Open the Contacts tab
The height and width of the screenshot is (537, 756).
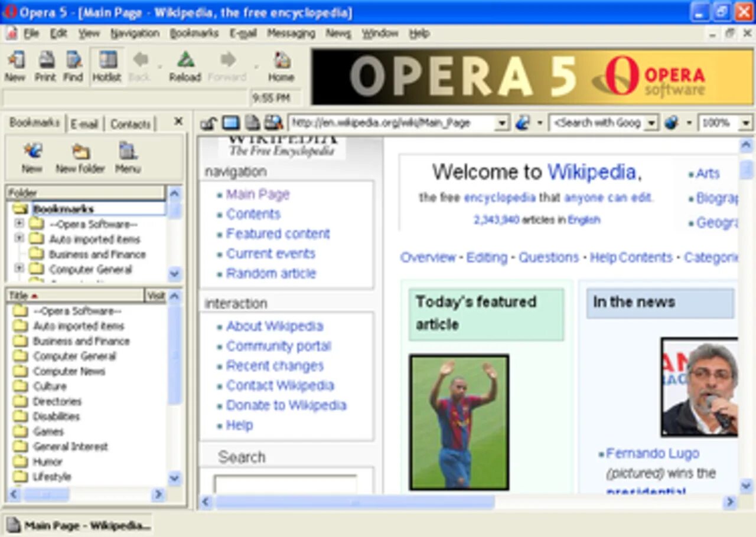click(x=130, y=123)
